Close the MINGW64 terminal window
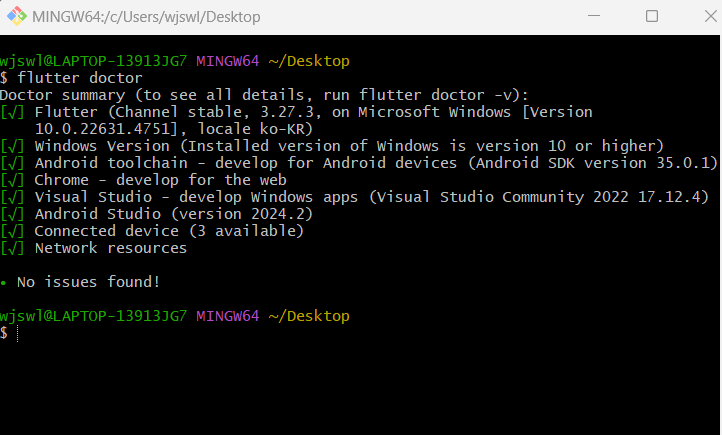722x435 pixels. tap(710, 16)
